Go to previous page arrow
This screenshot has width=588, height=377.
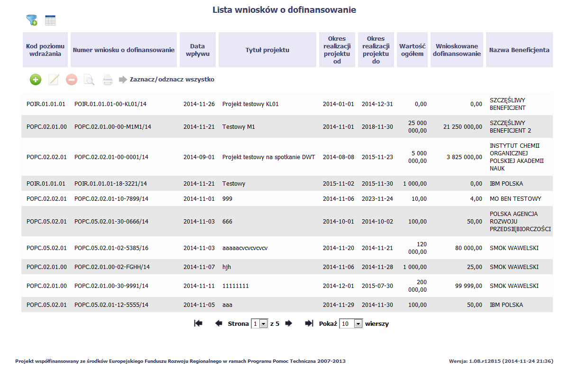point(219,323)
